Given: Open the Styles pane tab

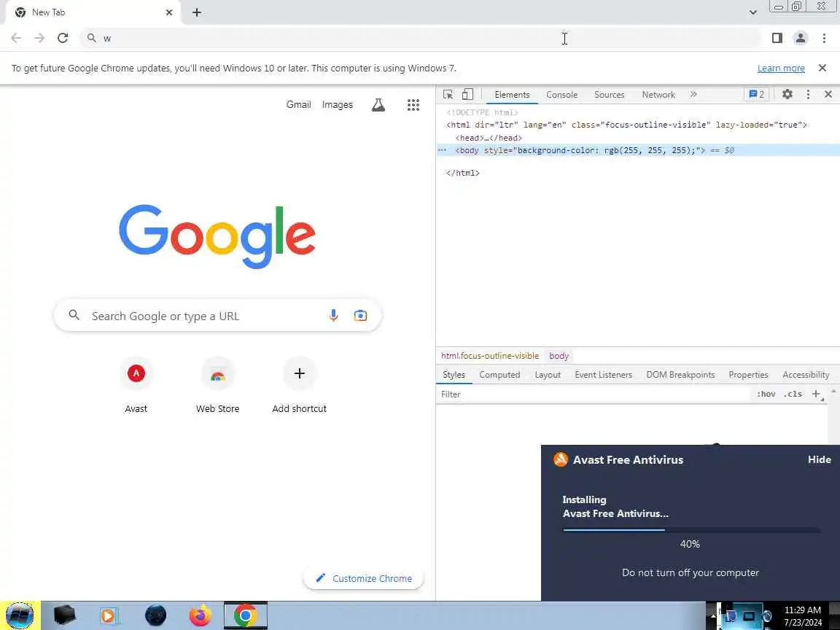Looking at the screenshot, I should 454,375.
